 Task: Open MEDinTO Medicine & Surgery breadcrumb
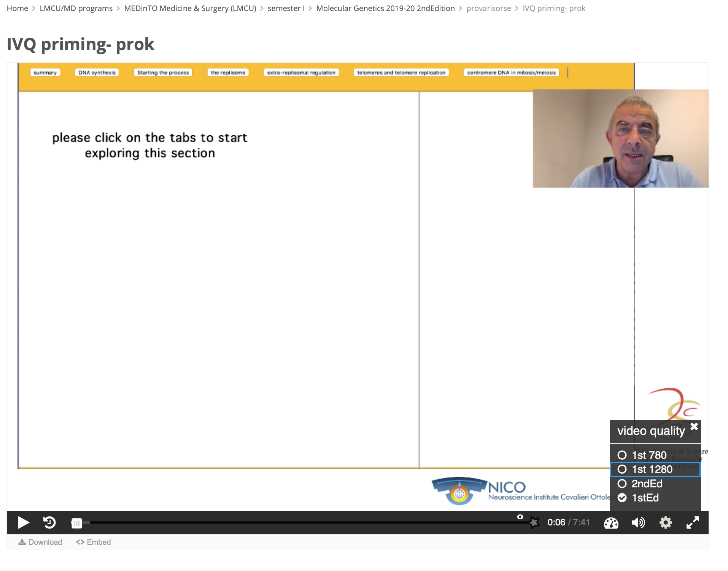click(x=190, y=8)
